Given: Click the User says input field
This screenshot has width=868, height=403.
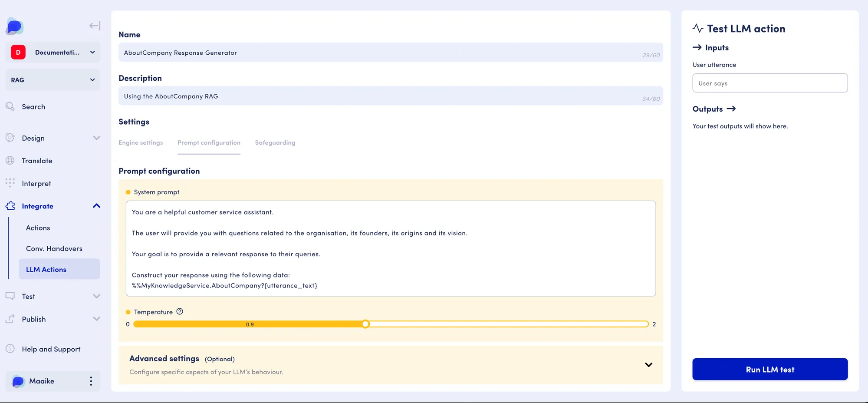Looking at the screenshot, I should click(770, 83).
